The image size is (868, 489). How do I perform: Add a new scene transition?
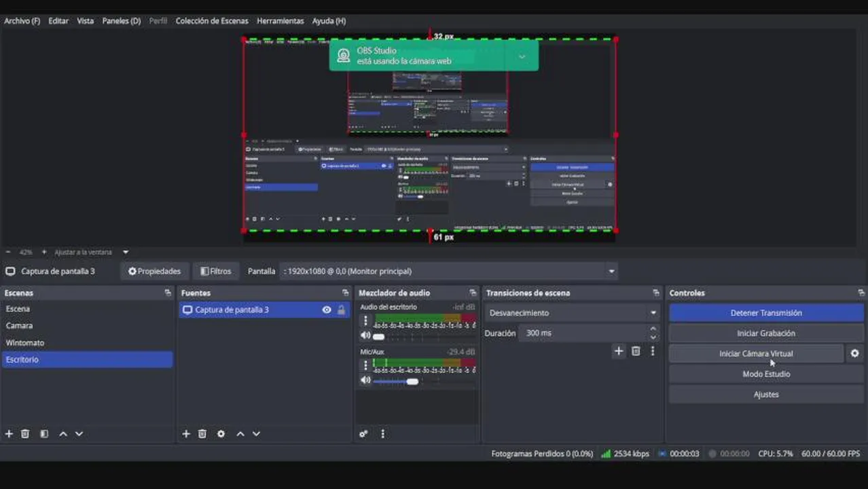click(x=618, y=351)
